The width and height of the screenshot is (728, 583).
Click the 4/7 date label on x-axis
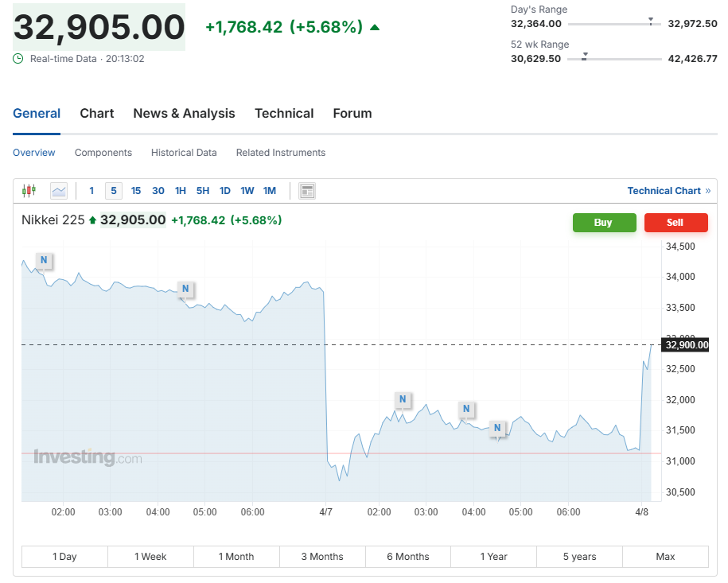point(326,512)
